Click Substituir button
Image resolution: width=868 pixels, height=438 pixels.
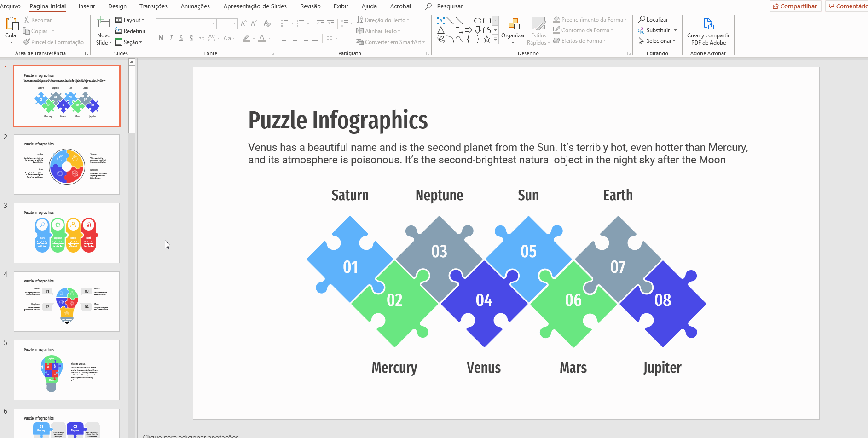click(x=658, y=30)
